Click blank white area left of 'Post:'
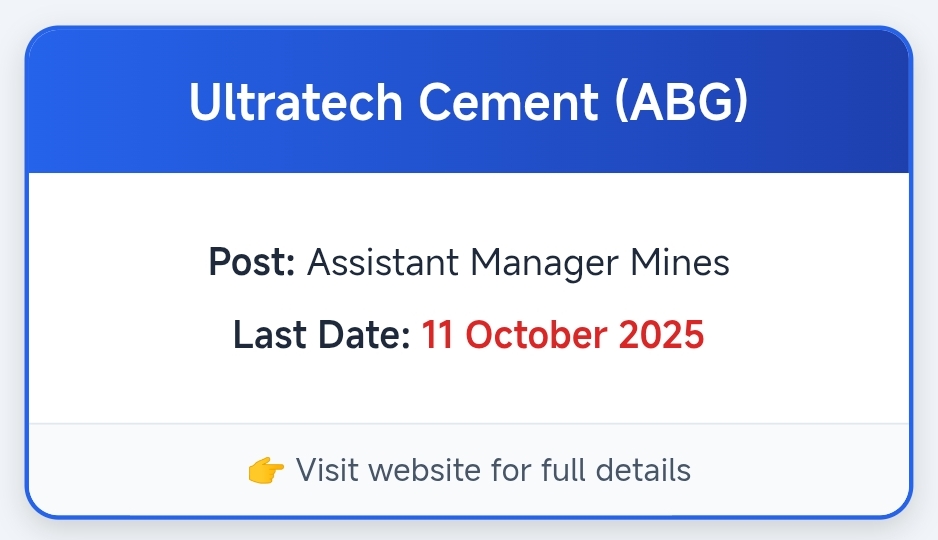 110,263
